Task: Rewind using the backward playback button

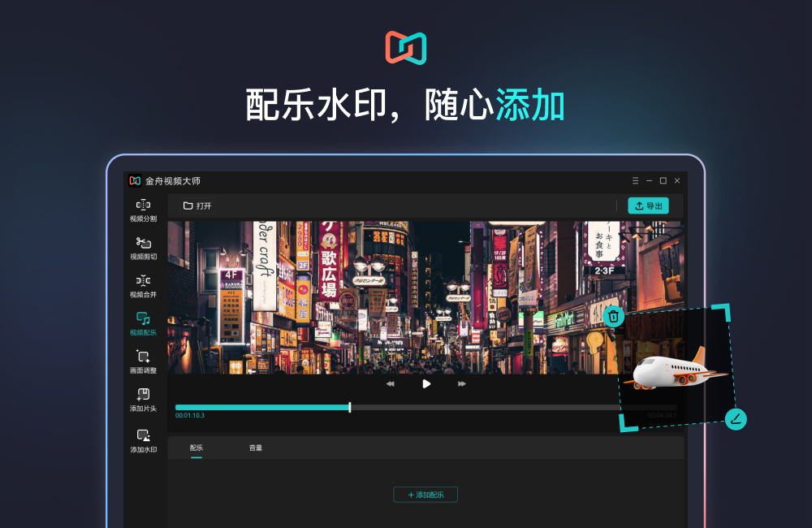Action: tap(391, 383)
